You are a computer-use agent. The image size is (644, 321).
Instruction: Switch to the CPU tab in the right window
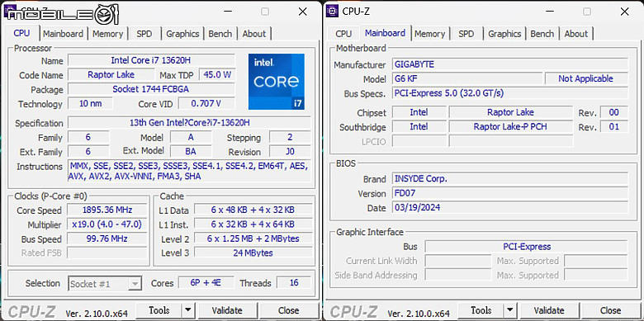tap(343, 34)
